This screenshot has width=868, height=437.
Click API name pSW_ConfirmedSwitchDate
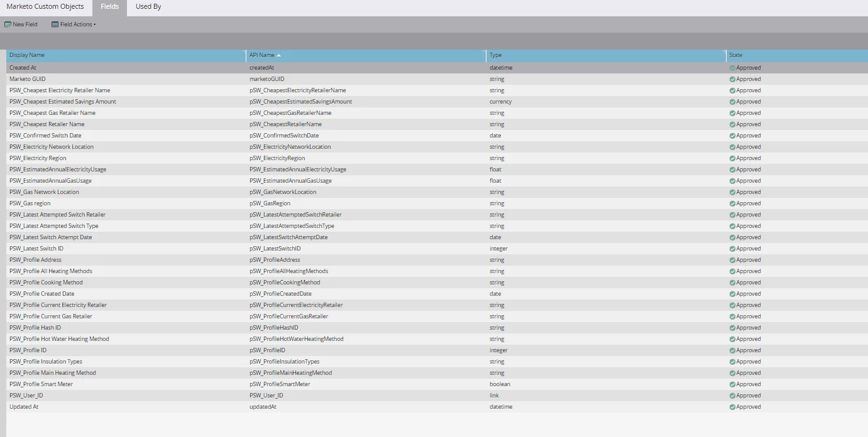click(x=284, y=136)
